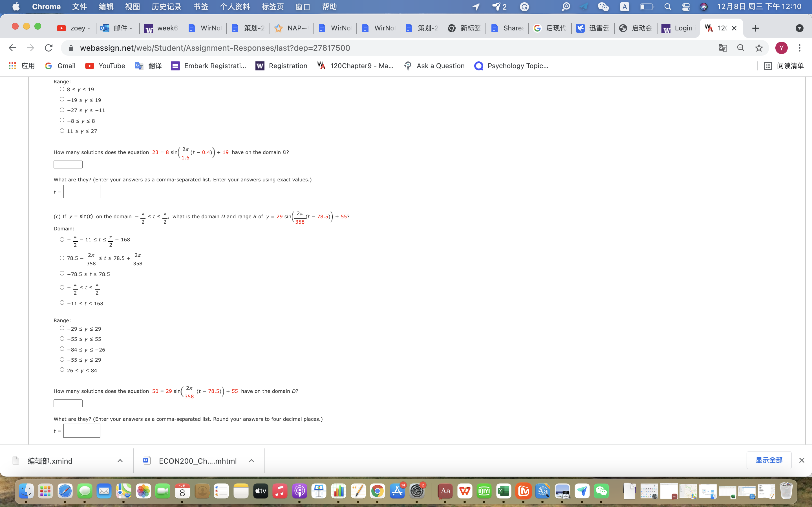Open the tab search dropdown arrow
The height and width of the screenshot is (507, 812).
click(800, 28)
